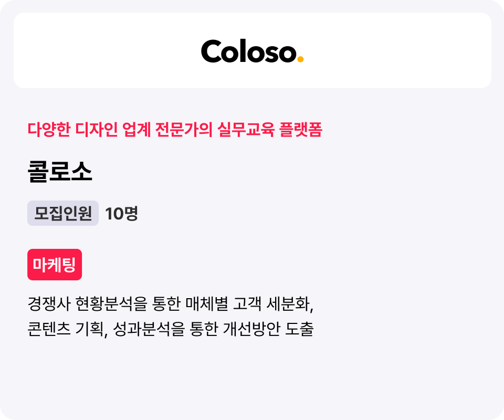Click the word 도출 ending the description

[x=300, y=329]
